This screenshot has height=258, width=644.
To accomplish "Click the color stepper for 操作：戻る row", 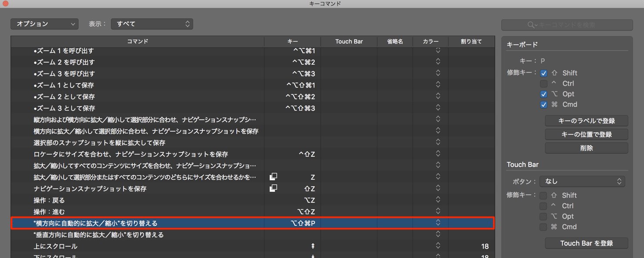I will point(438,200).
